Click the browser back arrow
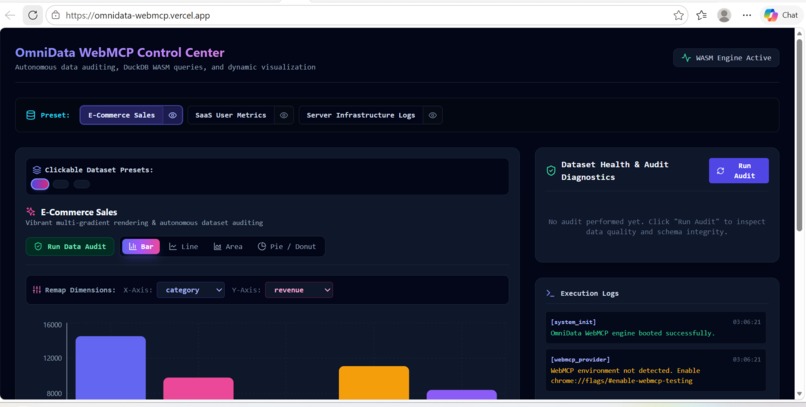 [10, 15]
